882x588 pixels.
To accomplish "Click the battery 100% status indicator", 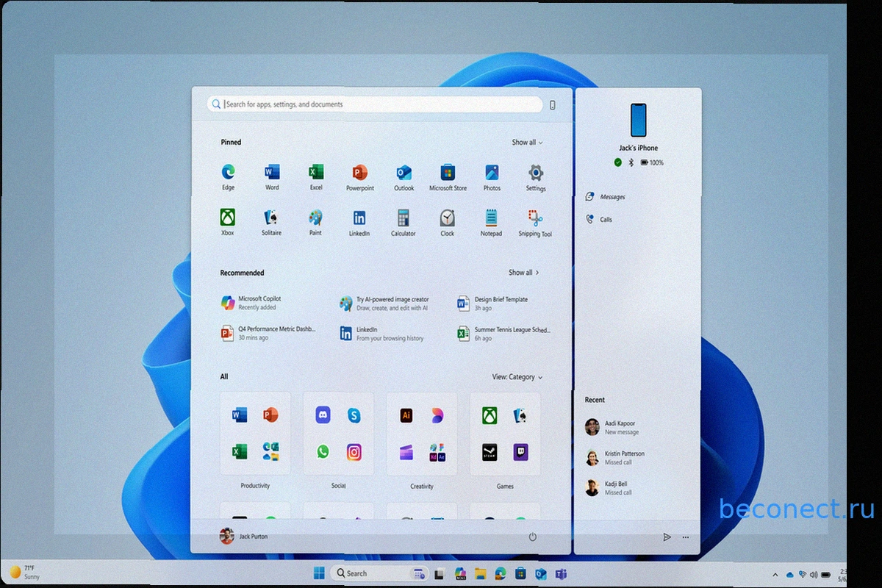I will 653,162.
